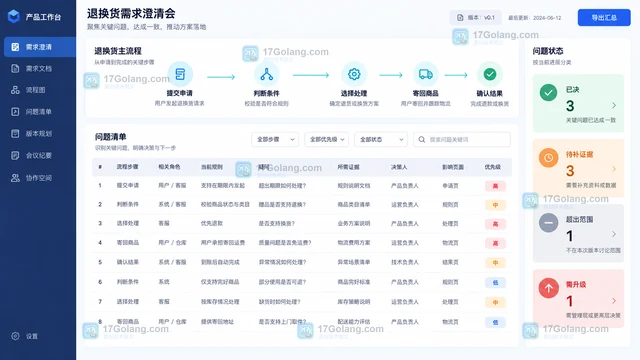Open 版本规划 in the sidebar

click(40, 133)
